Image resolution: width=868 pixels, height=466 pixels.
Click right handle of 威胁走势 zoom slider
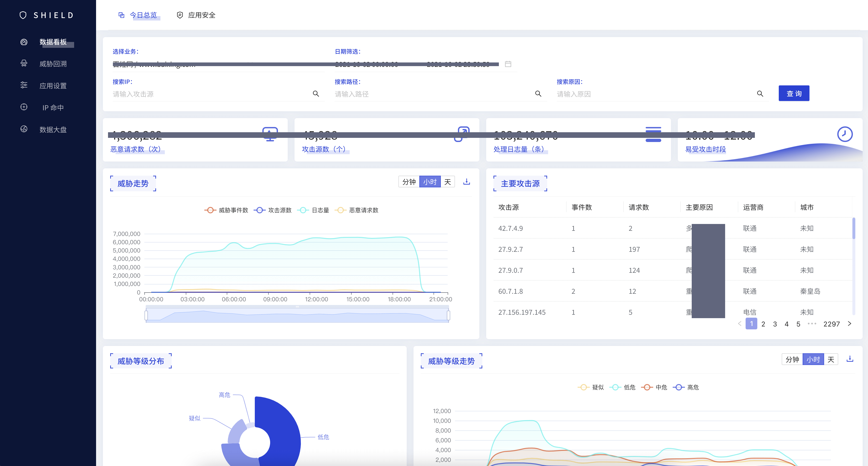click(x=448, y=315)
